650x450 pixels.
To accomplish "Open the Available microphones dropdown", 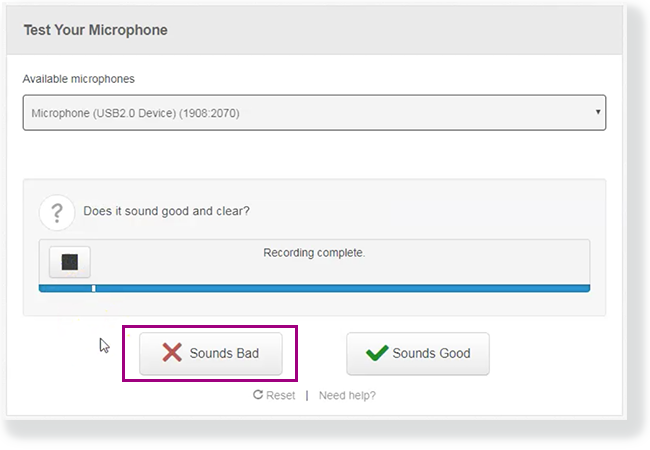I will click(314, 113).
